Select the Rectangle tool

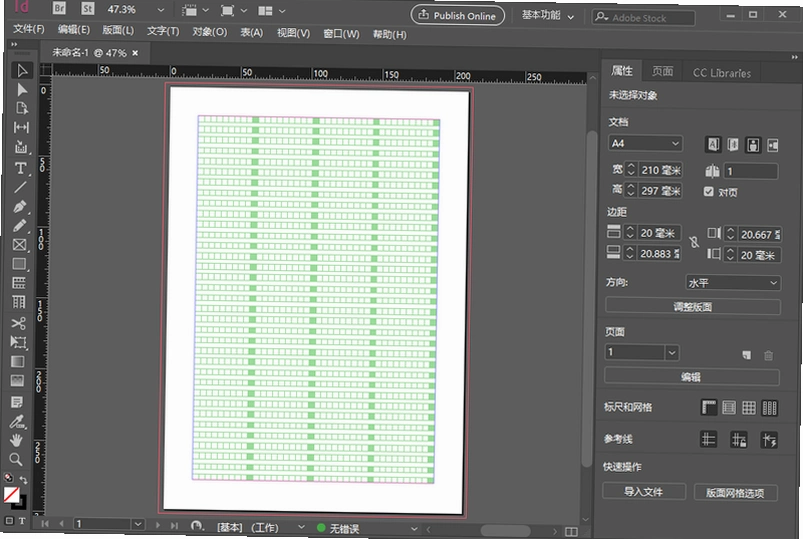[19, 264]
